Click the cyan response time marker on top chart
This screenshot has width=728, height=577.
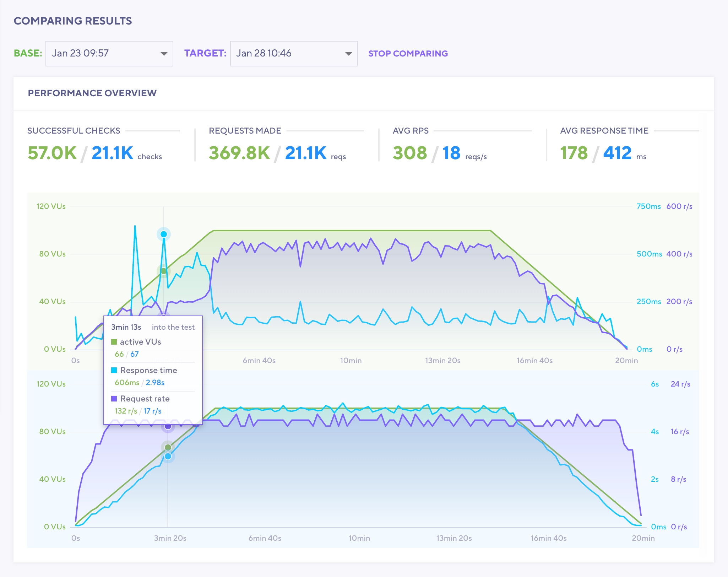pyautogui.click(x=164, y=234)
